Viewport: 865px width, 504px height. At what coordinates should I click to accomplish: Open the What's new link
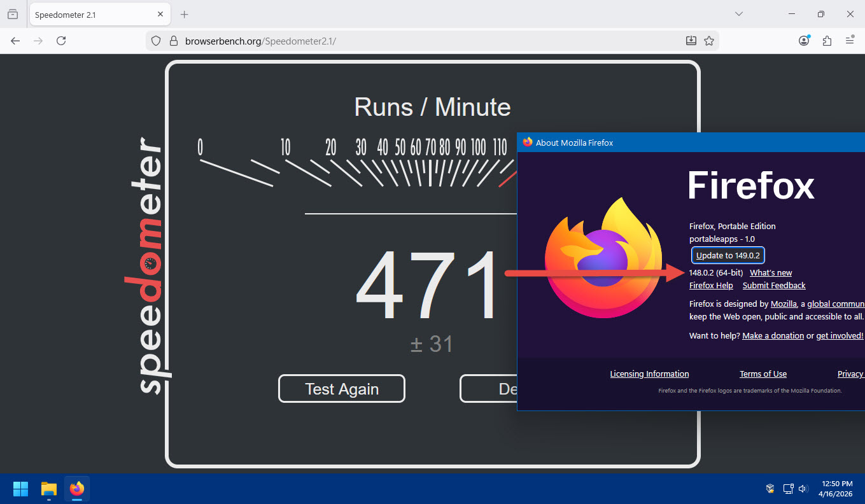tap(771, 272)
